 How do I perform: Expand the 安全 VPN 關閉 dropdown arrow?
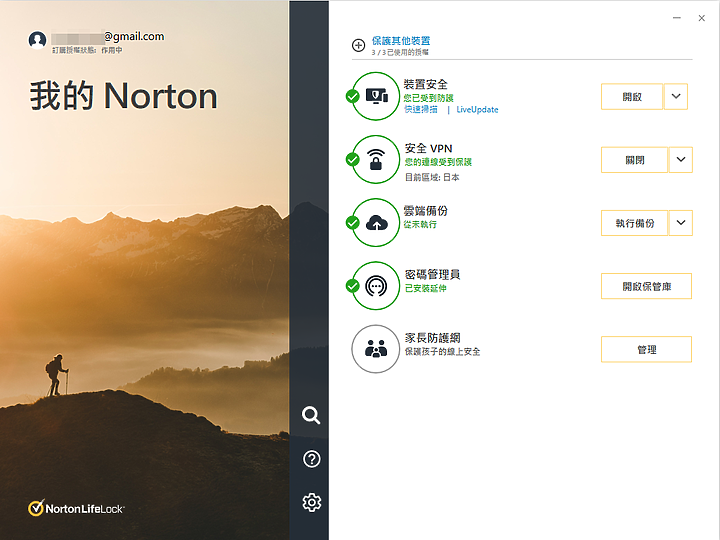[681, 160]
